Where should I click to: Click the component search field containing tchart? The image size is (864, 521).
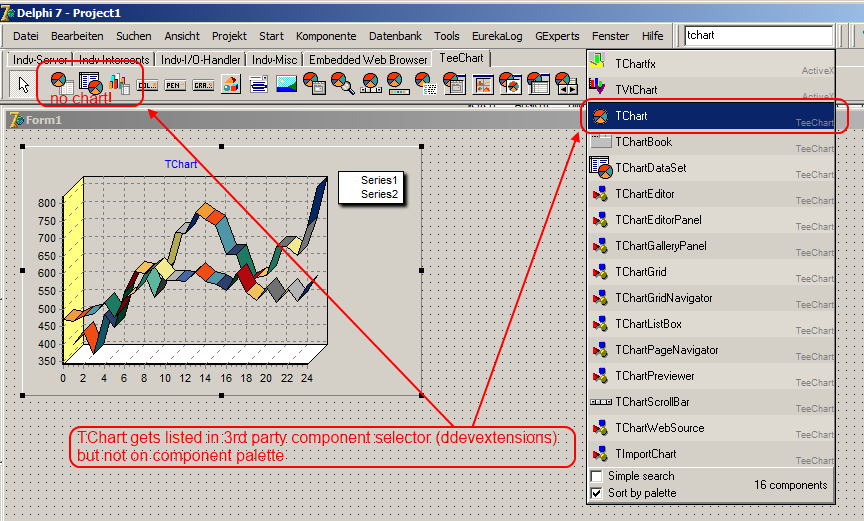click(758, 35)
